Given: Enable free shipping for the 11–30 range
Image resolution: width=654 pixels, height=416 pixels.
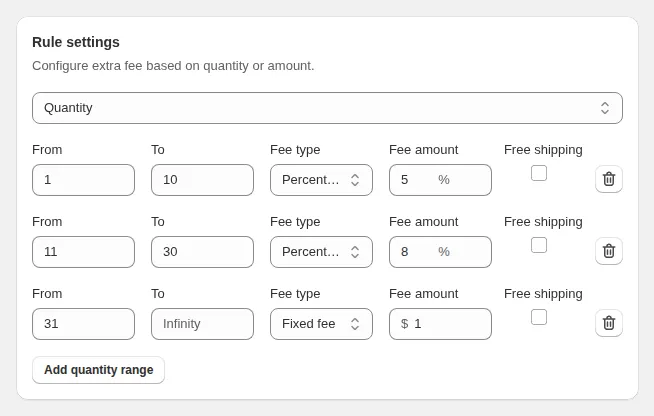Looking at the screenshot, I should [x=538, y=245].
